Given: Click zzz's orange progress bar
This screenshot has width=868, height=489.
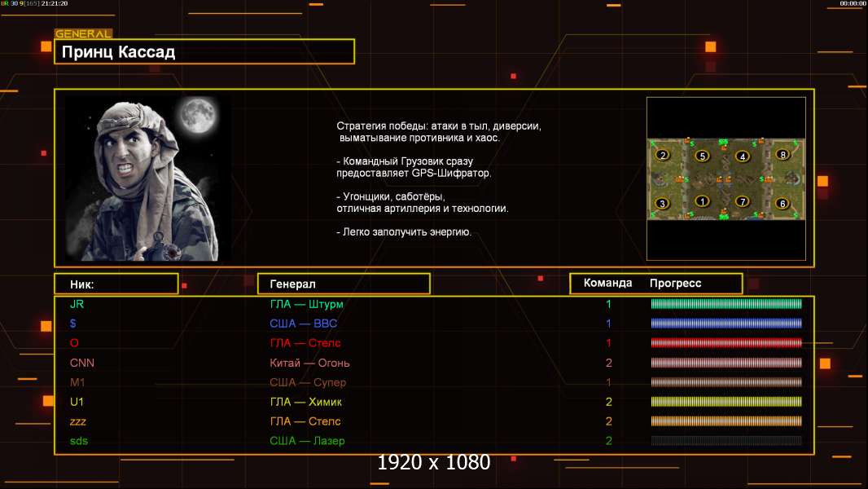Looking at the screenshot, I should [726, 421].
